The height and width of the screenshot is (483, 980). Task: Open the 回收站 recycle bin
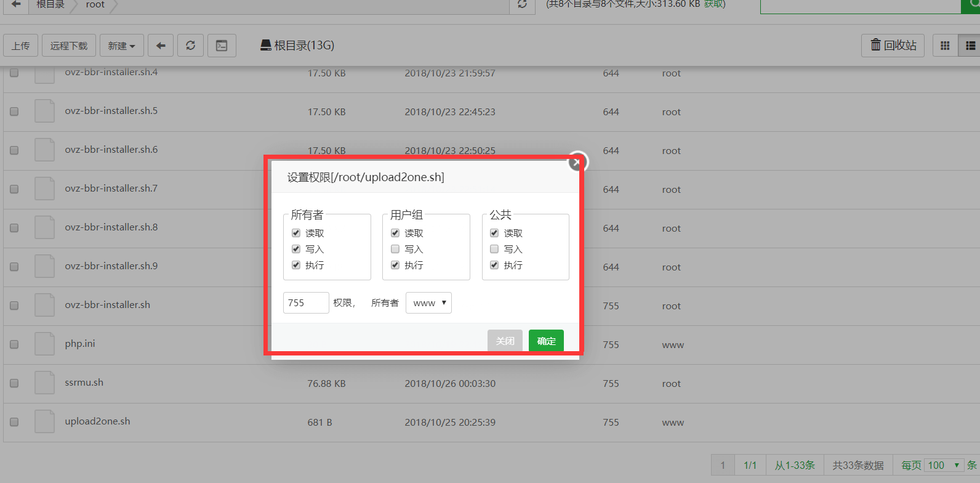click(x=893, y=46)
